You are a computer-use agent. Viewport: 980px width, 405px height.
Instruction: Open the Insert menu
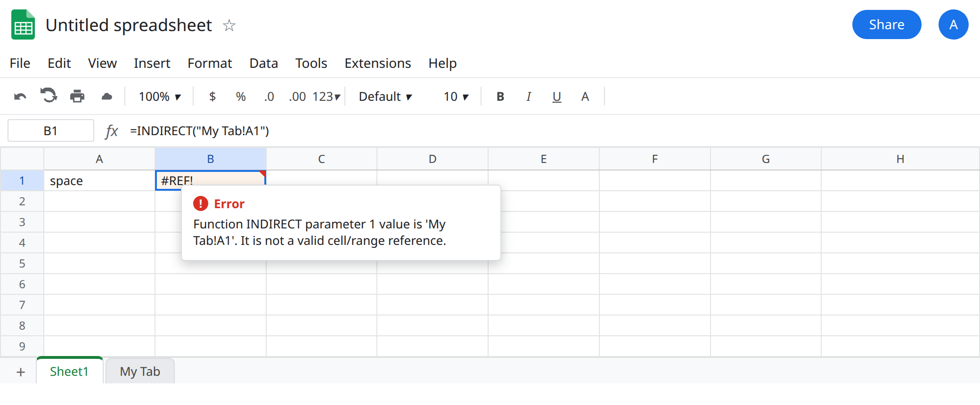coord(152,63)
